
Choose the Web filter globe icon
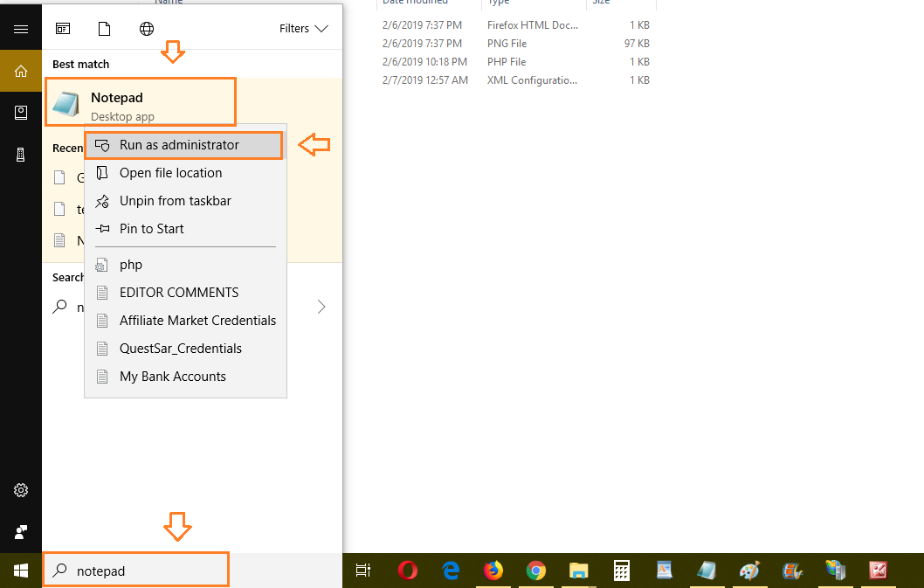pos(147,29)
